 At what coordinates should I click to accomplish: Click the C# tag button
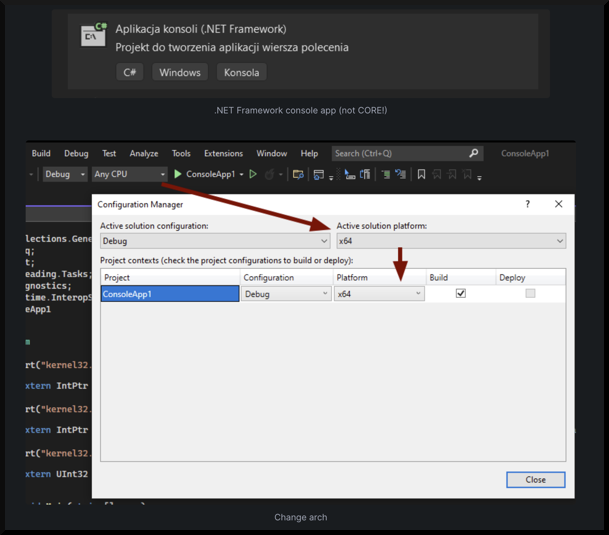[130, 72]
